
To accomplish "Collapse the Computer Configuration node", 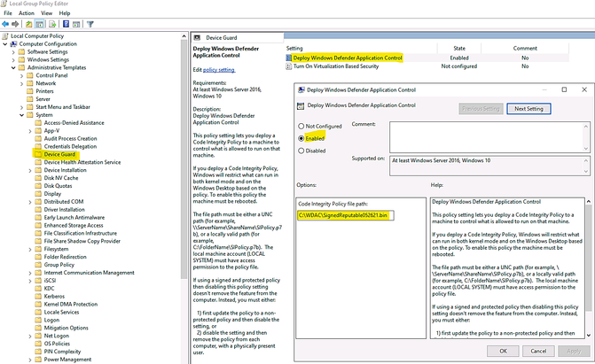I will (5, 44).
